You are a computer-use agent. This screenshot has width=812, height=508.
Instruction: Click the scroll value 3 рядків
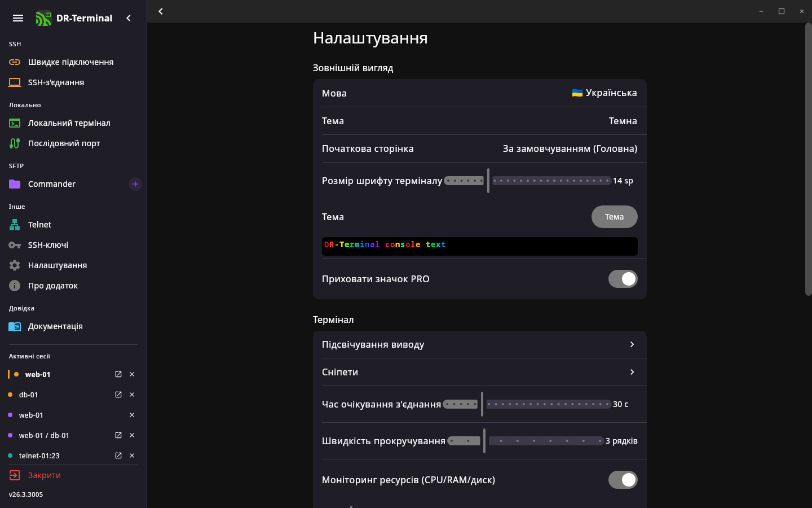coord(621,441)
